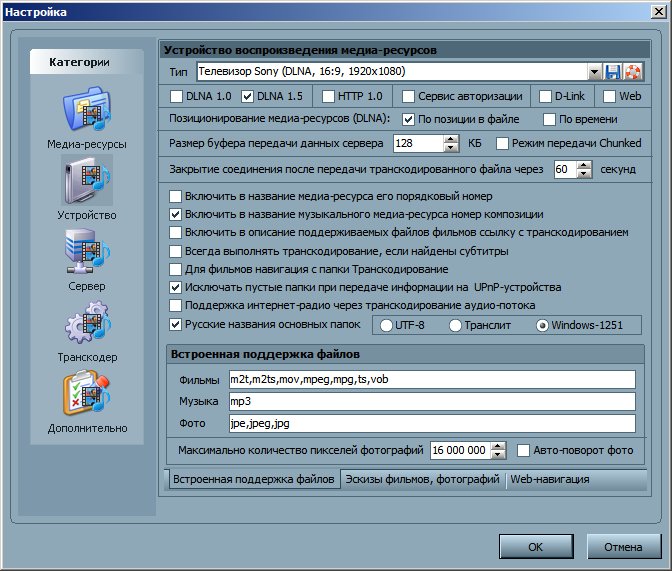This screenshot has width=672, height=571.
Task: Expand the device type dropdown arrow
Action: tap(594, 72)
